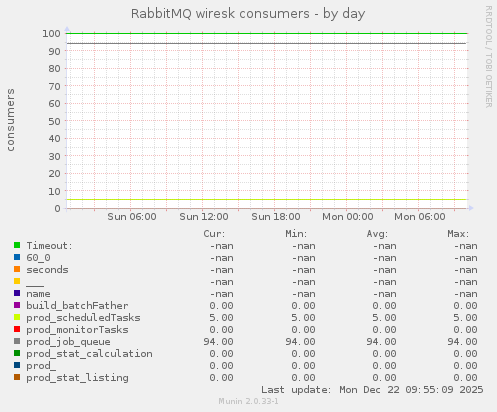Click the 'Max:' column header
Image resolution: width=497 pixels, height=412 pixels.
pyautogui.click(x=458, y=234)
